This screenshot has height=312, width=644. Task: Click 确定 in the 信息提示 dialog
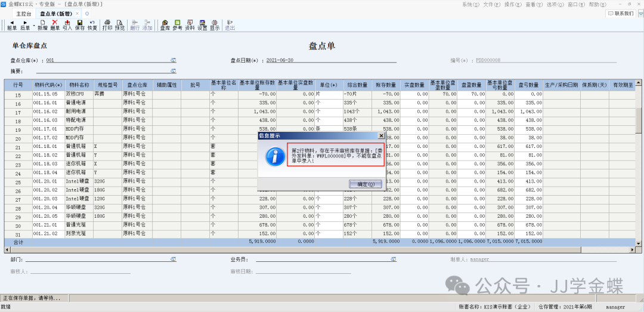366,184
